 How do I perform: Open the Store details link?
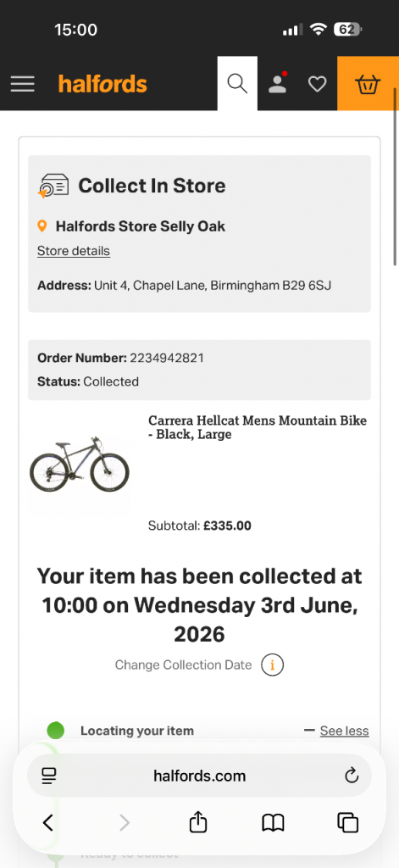[74, 251]
